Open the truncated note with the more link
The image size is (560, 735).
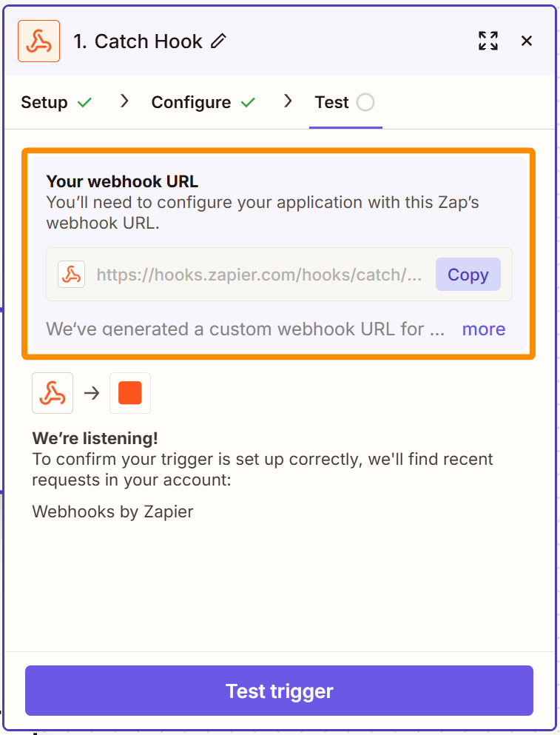tap(484, 329)
